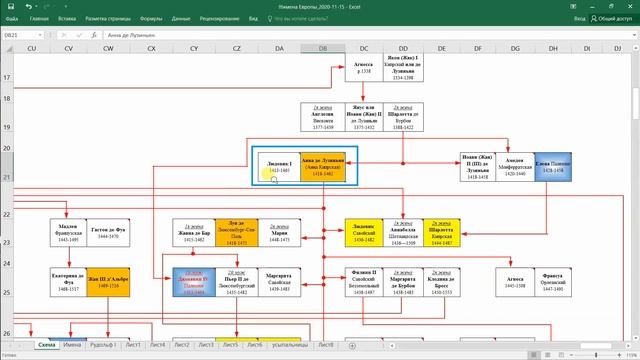The image size is (640, 360).
Task: Switch to the Вставка ribbon tab
Action: point(67,19)
